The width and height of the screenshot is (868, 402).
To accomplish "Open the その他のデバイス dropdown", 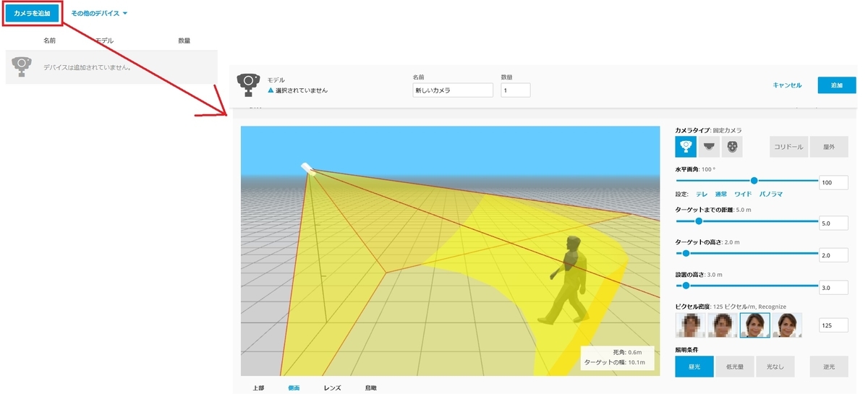I will (x=100, y=14).
